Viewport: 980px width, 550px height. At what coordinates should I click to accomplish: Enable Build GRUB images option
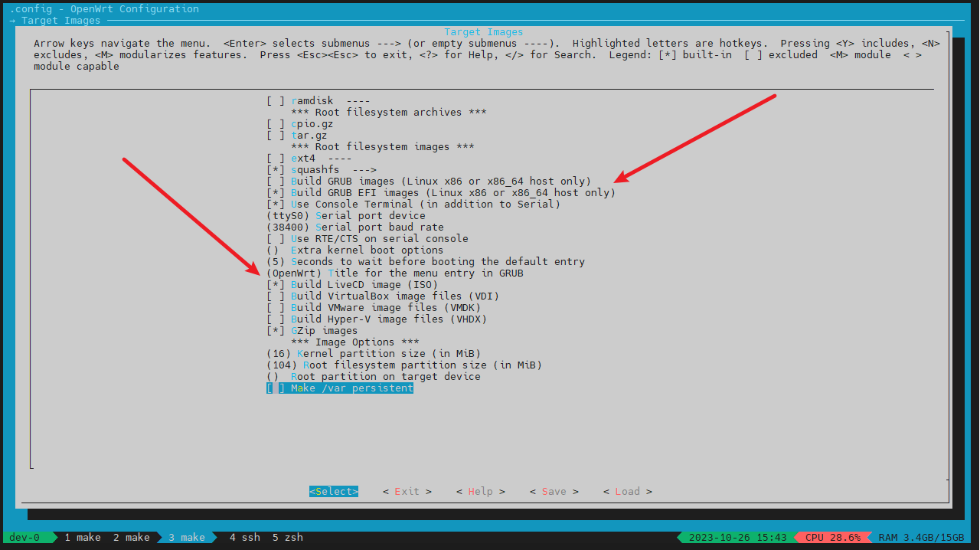276,182
